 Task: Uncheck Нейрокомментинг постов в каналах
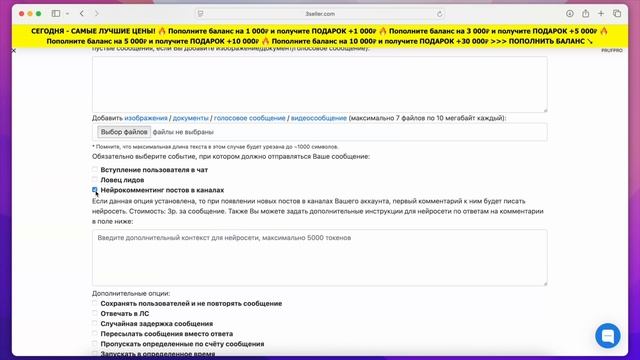point(95,190)
